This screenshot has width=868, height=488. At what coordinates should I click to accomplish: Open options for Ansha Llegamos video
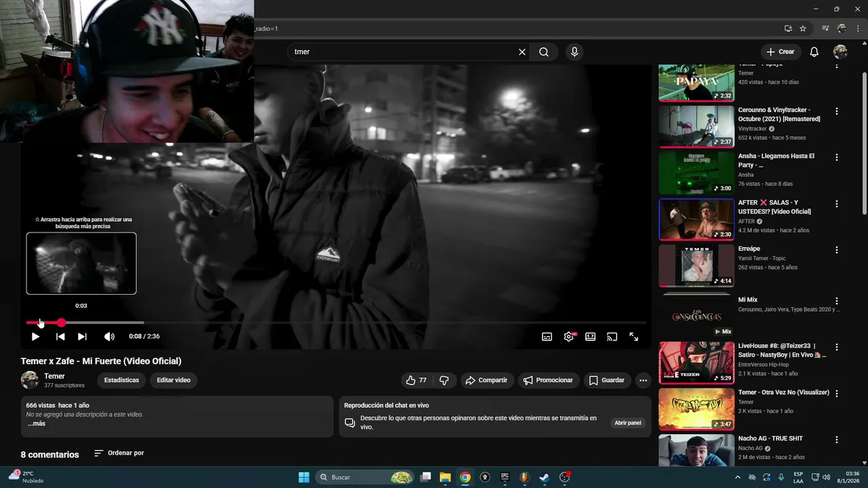(837, 157)
